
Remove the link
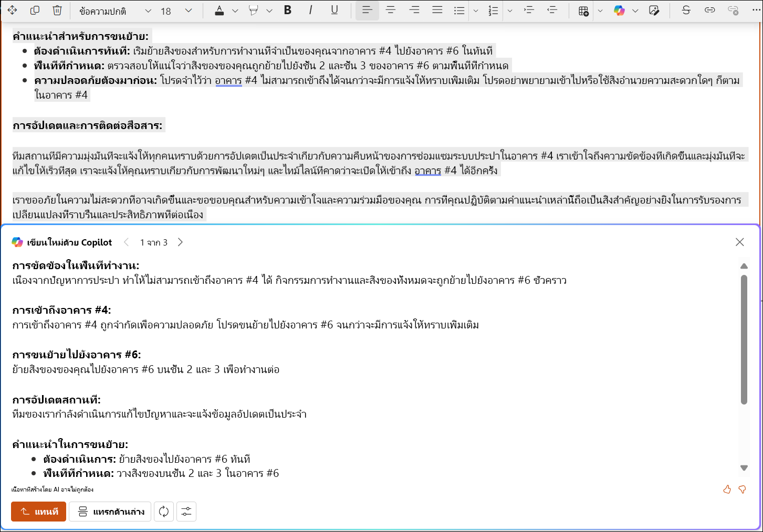coord(733,10)
